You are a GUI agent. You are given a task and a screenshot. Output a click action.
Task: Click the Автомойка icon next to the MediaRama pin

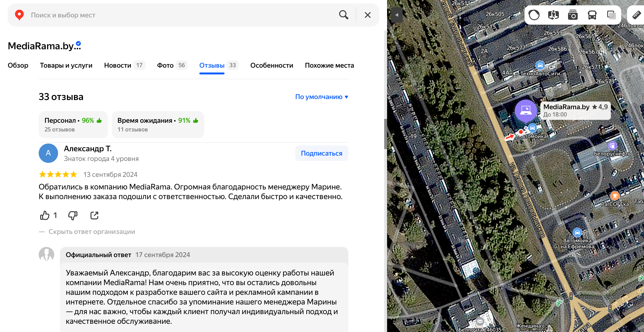(x=532, y=128)
